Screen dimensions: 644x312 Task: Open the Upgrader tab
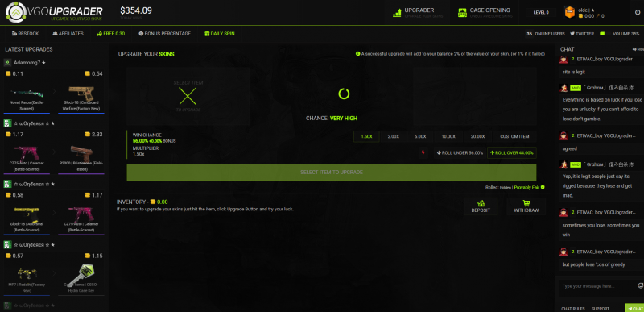pyautogui.click(x=417, y=12)
